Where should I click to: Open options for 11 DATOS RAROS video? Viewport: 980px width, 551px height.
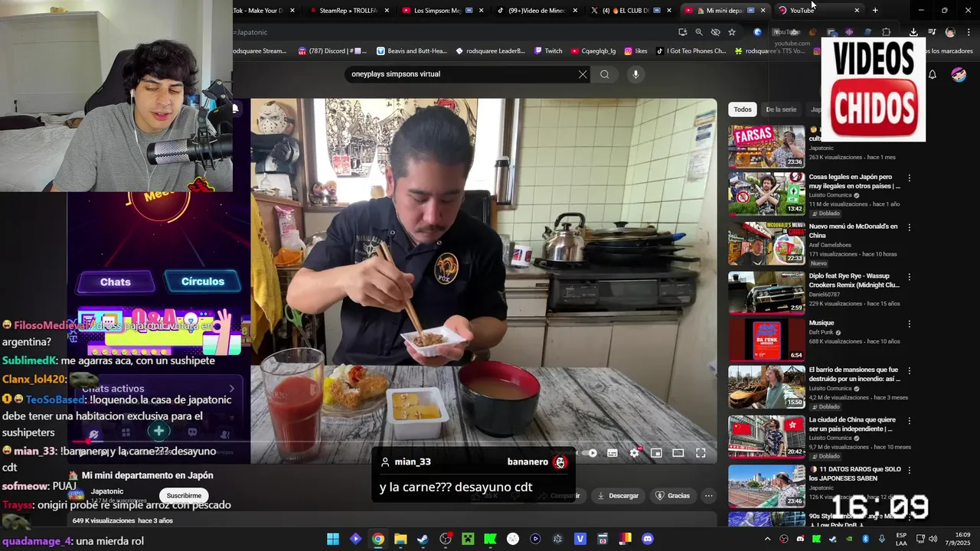tap(910, 470)
